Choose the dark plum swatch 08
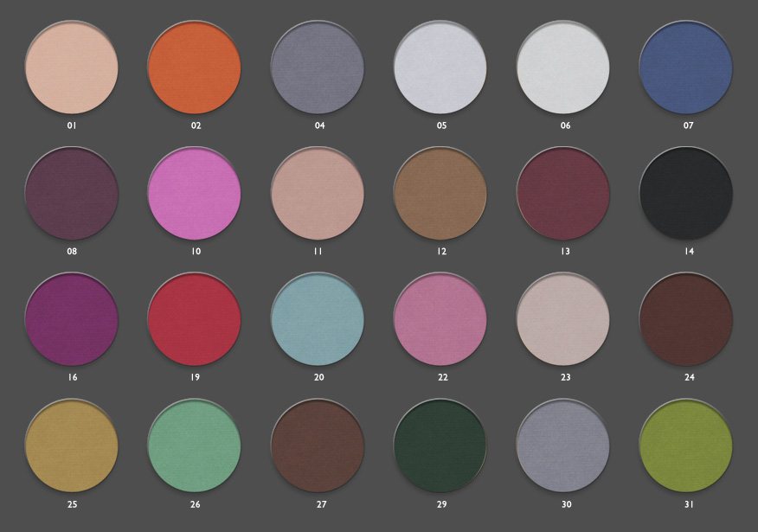The width and height of the screenshot is (758, 532). (72, 194)
